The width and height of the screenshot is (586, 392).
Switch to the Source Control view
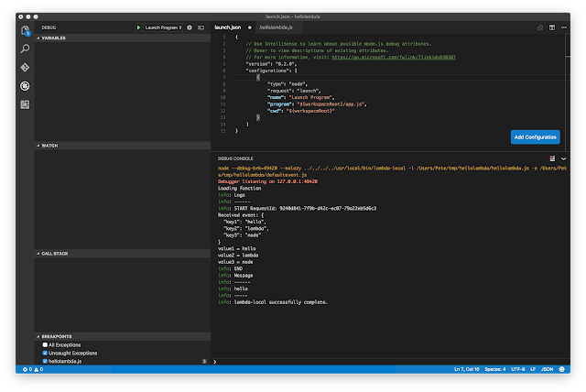(26, 67)
